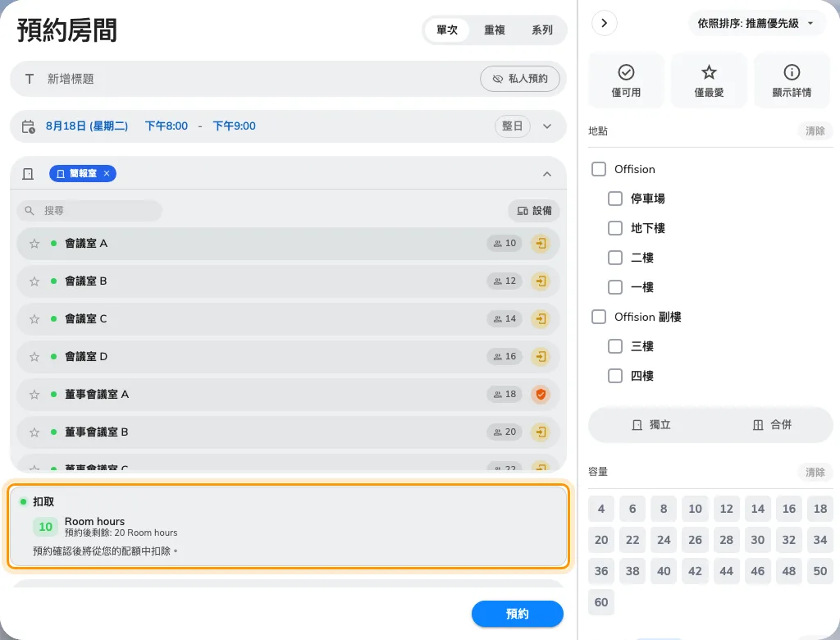
Task: Check the 四樓 checkbox
Action: coord(615,376)
